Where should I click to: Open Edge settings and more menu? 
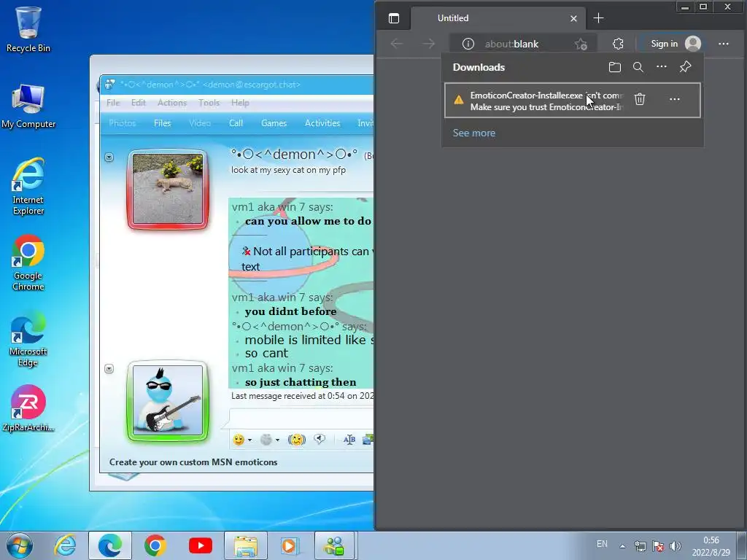(x=723, y=44)
